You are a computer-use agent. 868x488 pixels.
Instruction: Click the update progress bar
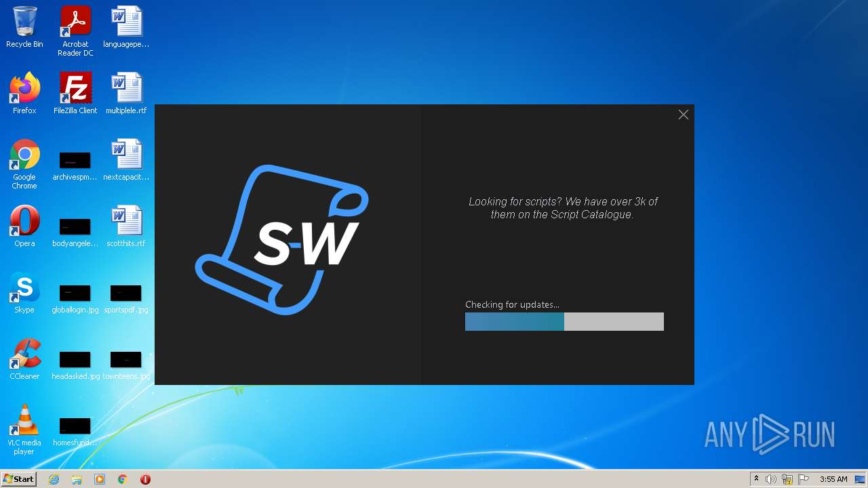click(564, 322)
